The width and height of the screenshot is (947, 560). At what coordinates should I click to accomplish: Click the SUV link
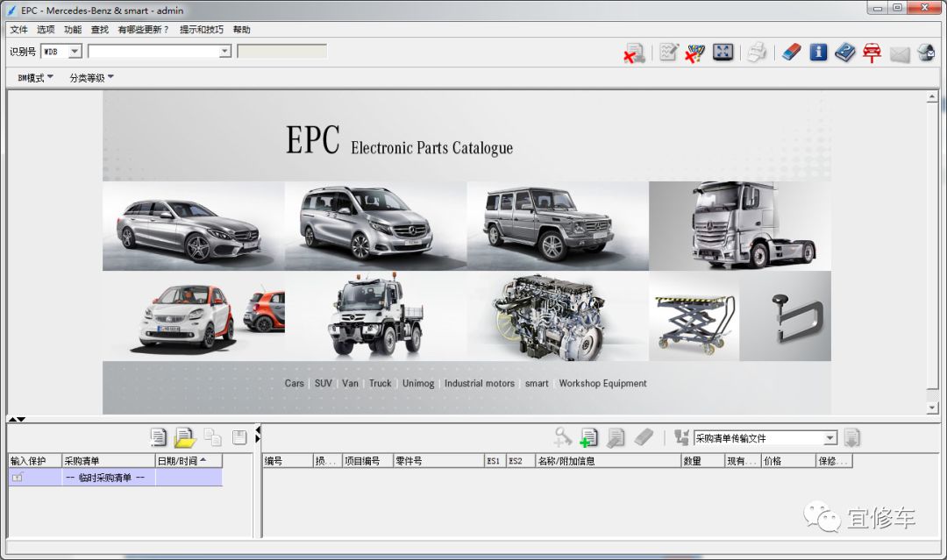coord(323,383)
